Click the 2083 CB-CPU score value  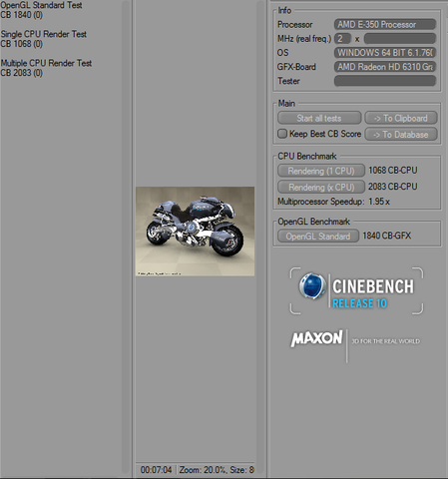pos(393,187)
